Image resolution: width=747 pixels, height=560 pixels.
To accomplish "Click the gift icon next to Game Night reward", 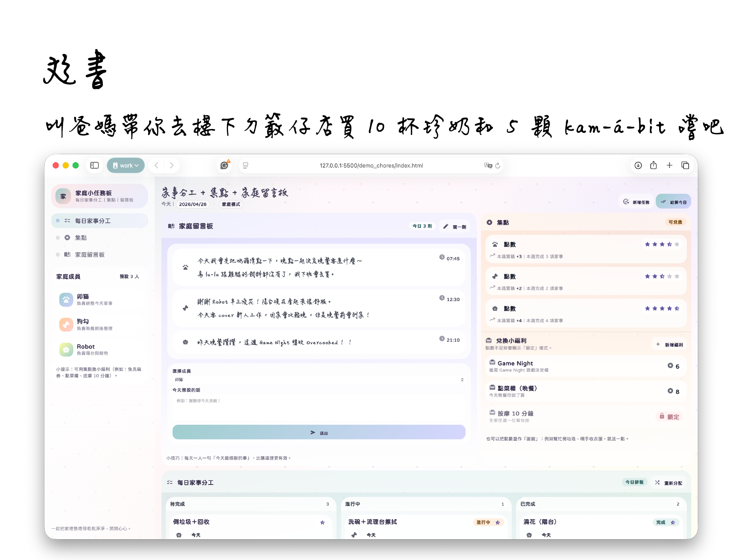I will tap(492, 362).
